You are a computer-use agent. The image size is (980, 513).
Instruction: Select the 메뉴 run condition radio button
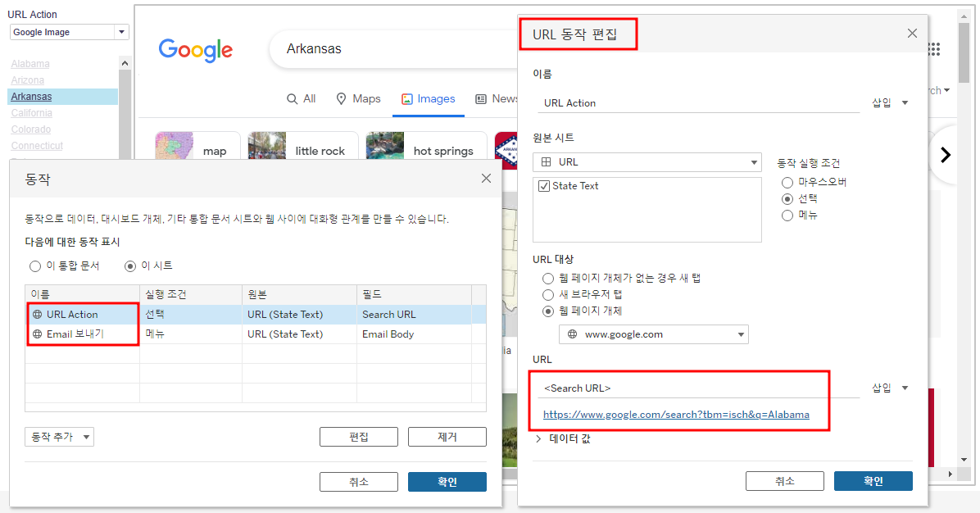tap(787, 215)
